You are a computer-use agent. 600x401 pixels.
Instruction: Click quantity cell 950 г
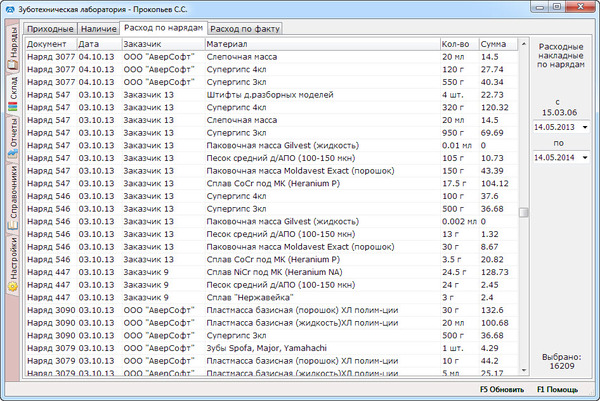point(453,133)
